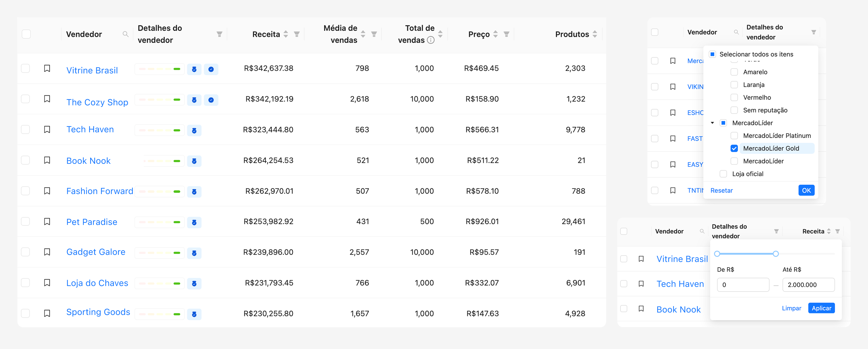This screenshot has height=349, width=868.
Task: Open the Detalhes do vendedor filter in main table
Action: [219, 34]
